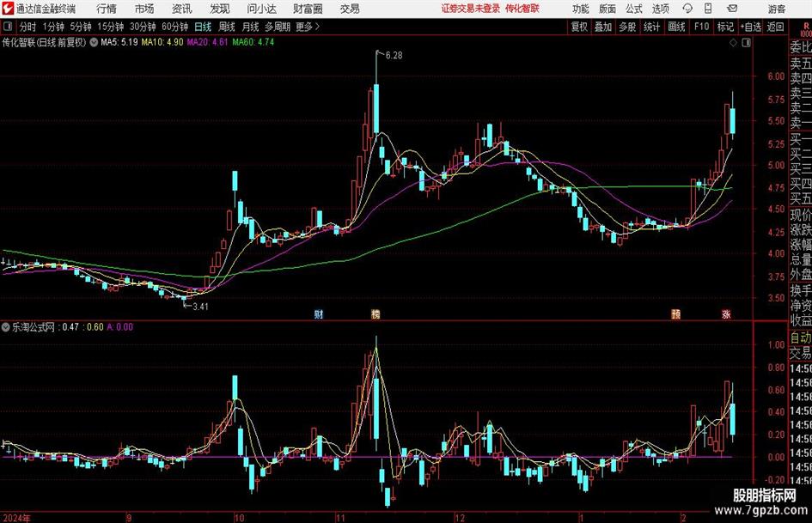Click the 复权 toolbar button
812x523 pixels.
579,27
